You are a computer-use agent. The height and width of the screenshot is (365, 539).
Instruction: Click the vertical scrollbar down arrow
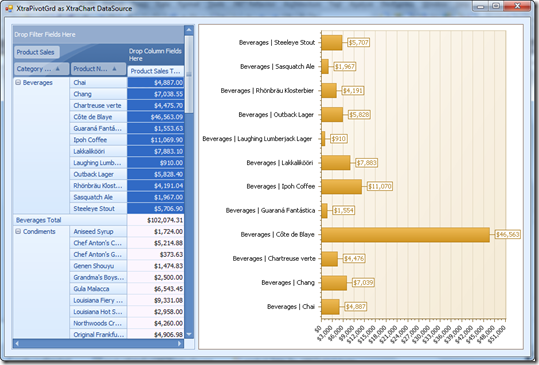pos(189,334)
